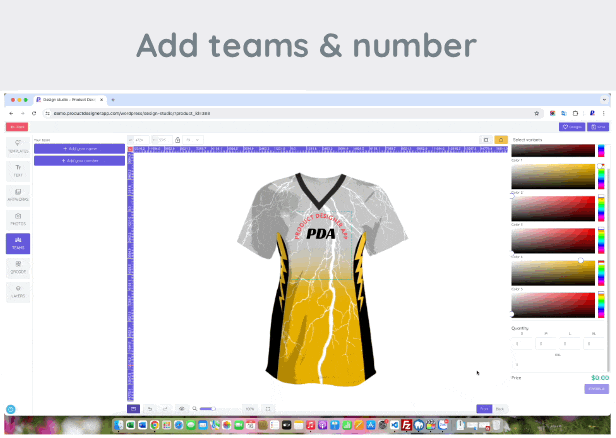Open the Templates panel in sidebar
Image resolution: width=616 pixels, height=438 pixels.
click(18, 147)
